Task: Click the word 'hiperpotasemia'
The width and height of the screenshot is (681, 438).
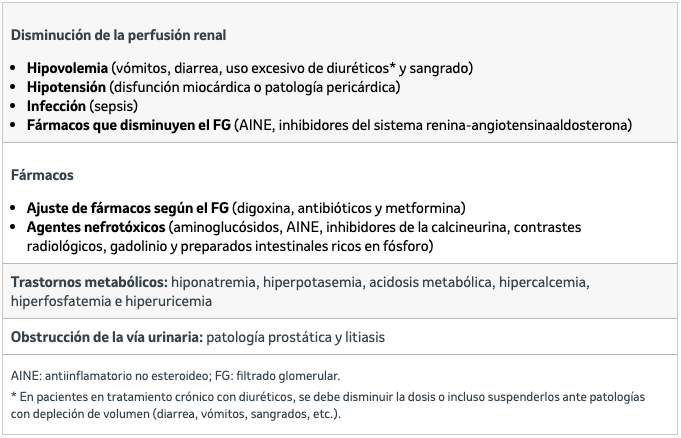Action: pyautogui.click(x=312, y=282)
